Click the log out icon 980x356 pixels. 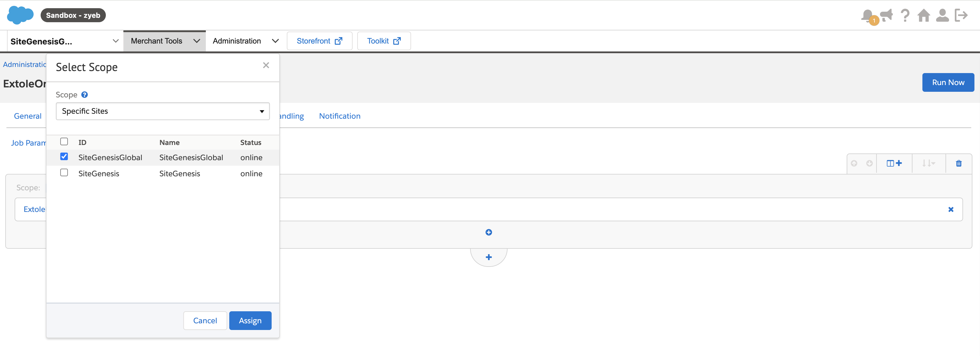[x=961, y=15]
